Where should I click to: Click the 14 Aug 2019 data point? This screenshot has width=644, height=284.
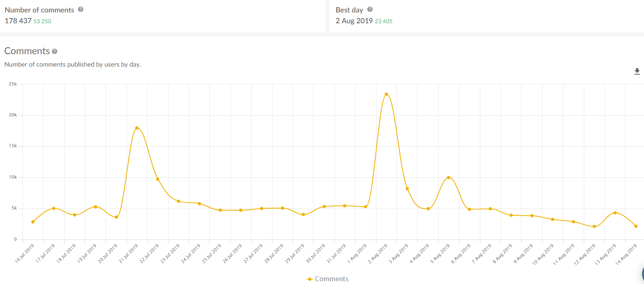pos(636,226)
